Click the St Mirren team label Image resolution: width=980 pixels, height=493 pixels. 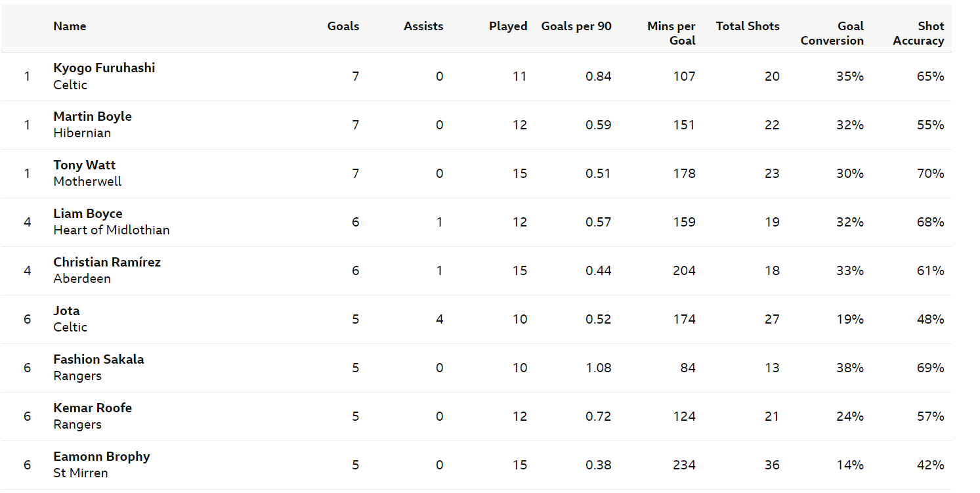(x=81, y=473)
